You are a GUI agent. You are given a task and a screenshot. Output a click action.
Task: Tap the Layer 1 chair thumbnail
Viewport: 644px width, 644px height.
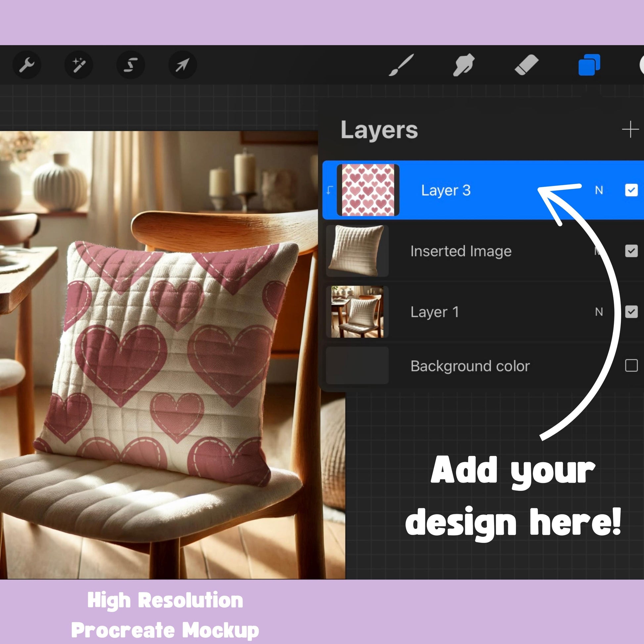tap(357, 312)
